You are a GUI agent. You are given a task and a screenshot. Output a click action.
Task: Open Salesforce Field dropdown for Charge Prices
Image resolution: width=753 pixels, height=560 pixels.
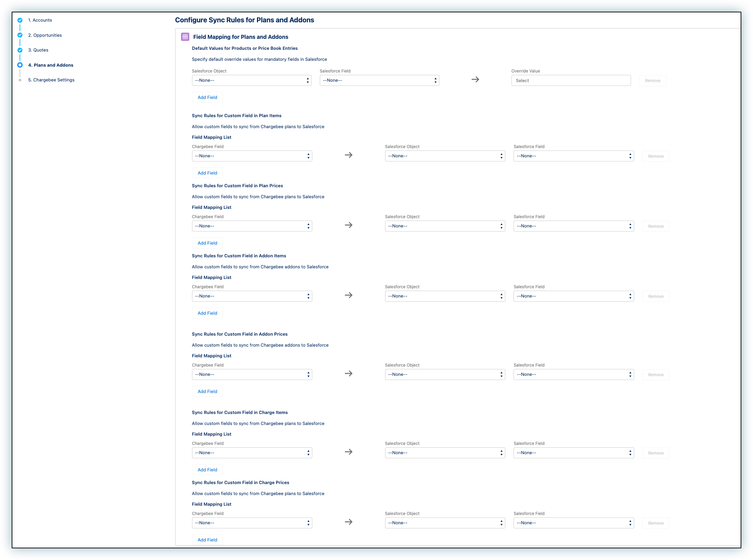click(x=574, y=523)
